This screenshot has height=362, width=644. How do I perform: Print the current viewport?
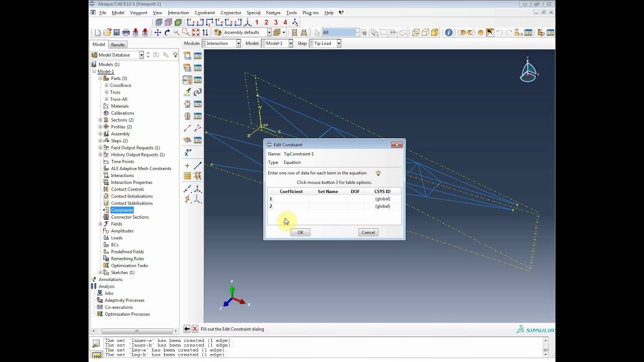[x=126, y=32]
